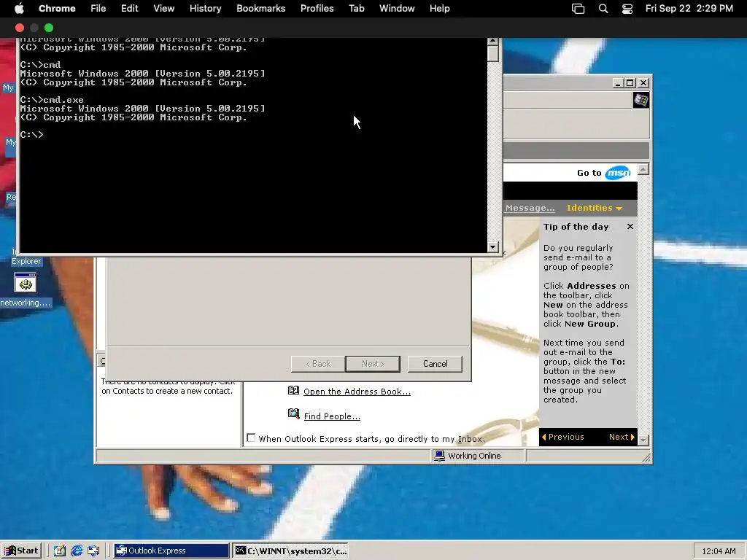This screenshot has width=747, height=560.
Task: Open the Apple menu
Action: (19, 9)
